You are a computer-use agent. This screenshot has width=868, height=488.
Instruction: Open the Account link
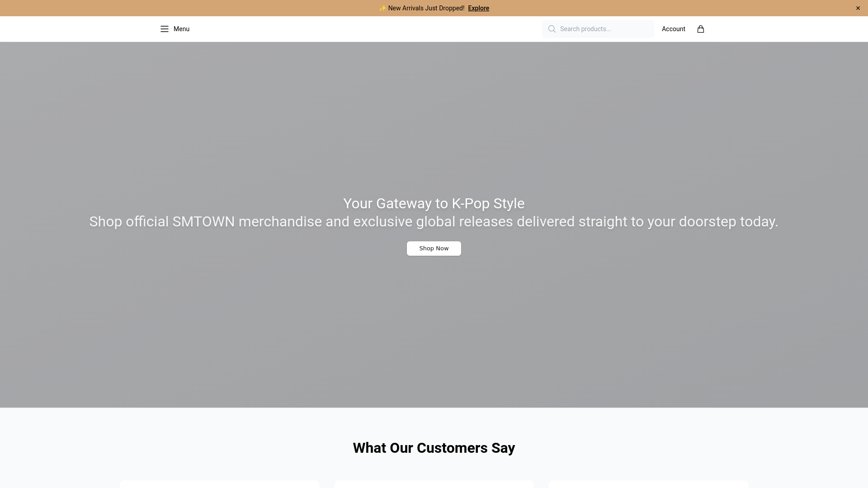click(x=674, y=29)
